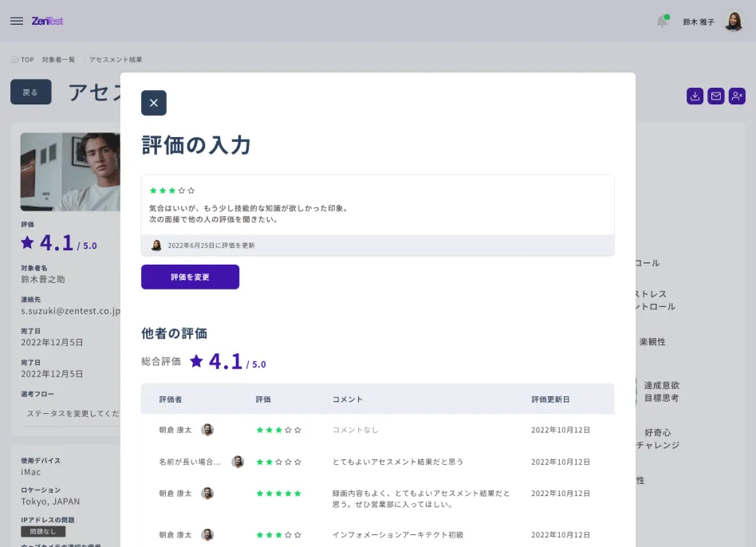756x547 pixels.
Task: Click the download icon button
Action: pos(695,96)
